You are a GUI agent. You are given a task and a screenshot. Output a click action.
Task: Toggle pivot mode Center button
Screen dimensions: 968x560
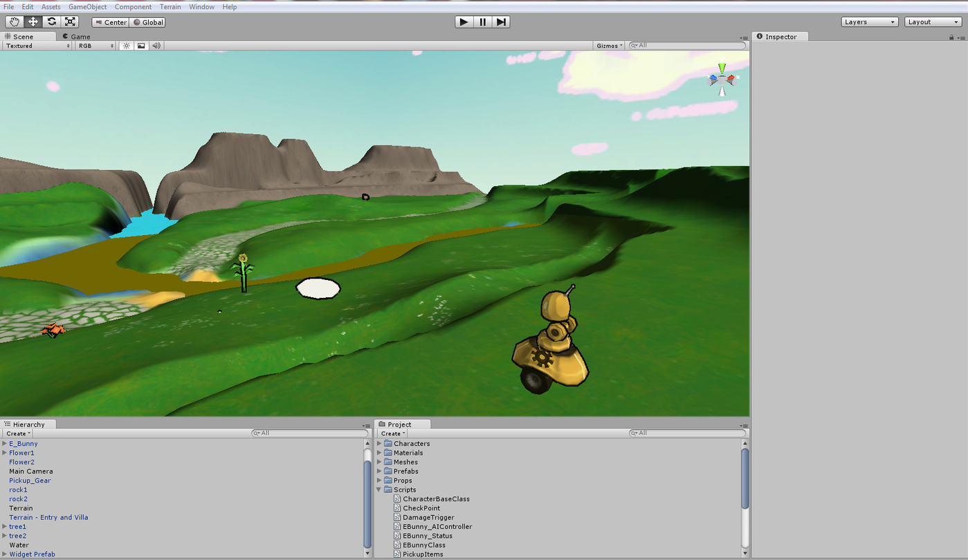(110, 22)
